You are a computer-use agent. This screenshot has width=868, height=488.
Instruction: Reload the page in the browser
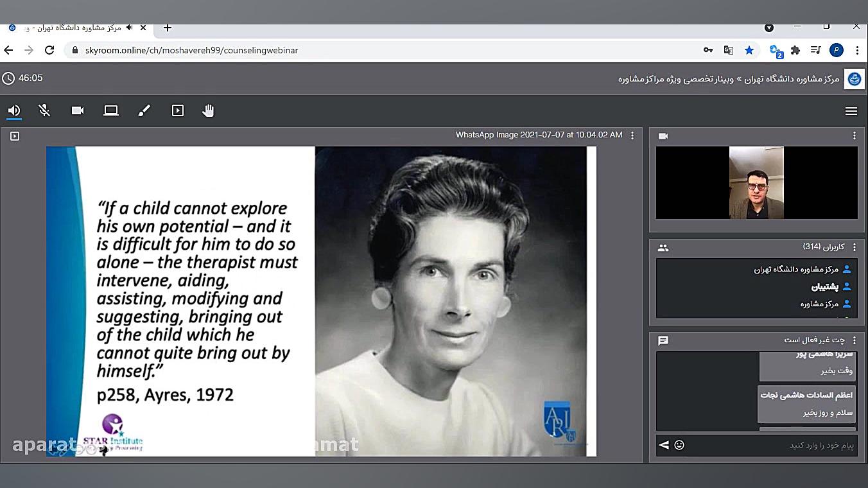pyautogui.click(x=49, y=50)
